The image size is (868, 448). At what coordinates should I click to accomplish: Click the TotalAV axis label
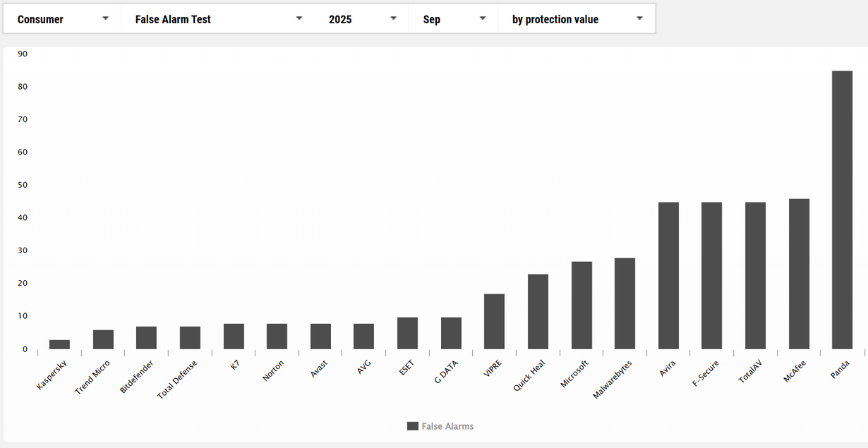pos(752,371)
